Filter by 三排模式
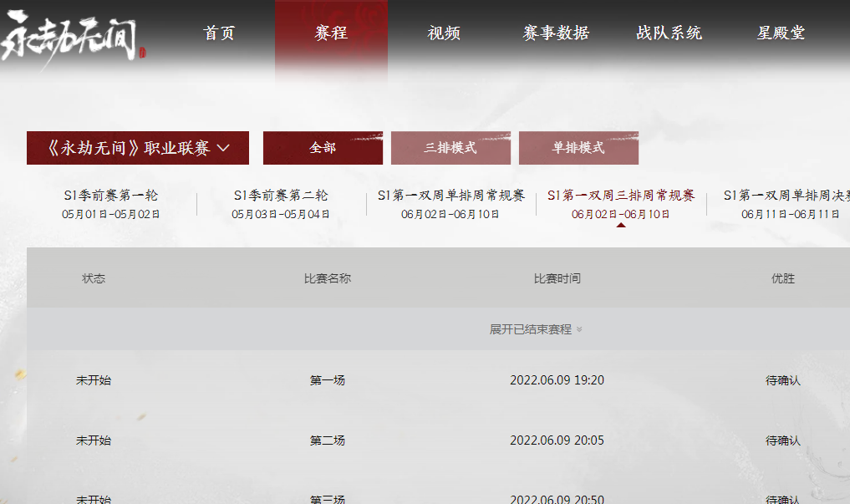This screenshot has height=504, width=850. (x=450, y=148)
